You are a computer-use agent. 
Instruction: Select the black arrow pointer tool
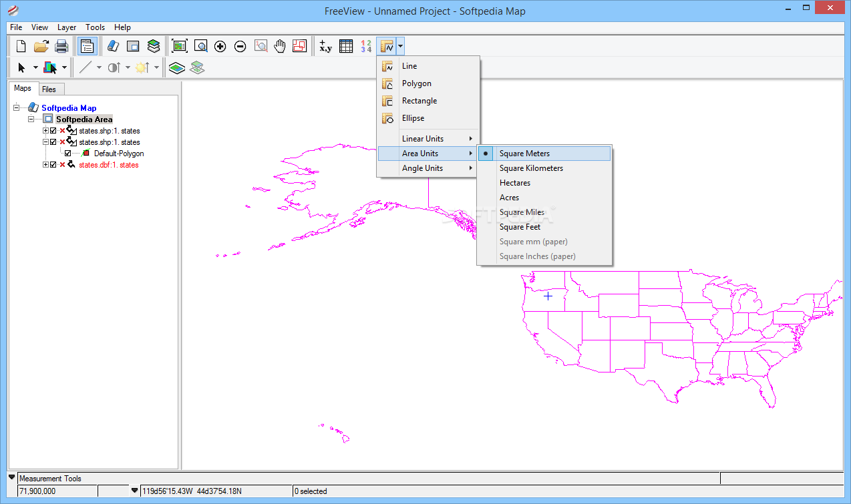pos(21,67)
